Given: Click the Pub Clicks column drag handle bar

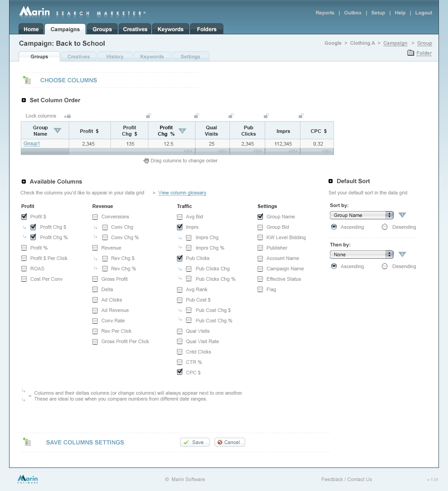Looking at the screenshot, I should (x=247, y=151).
